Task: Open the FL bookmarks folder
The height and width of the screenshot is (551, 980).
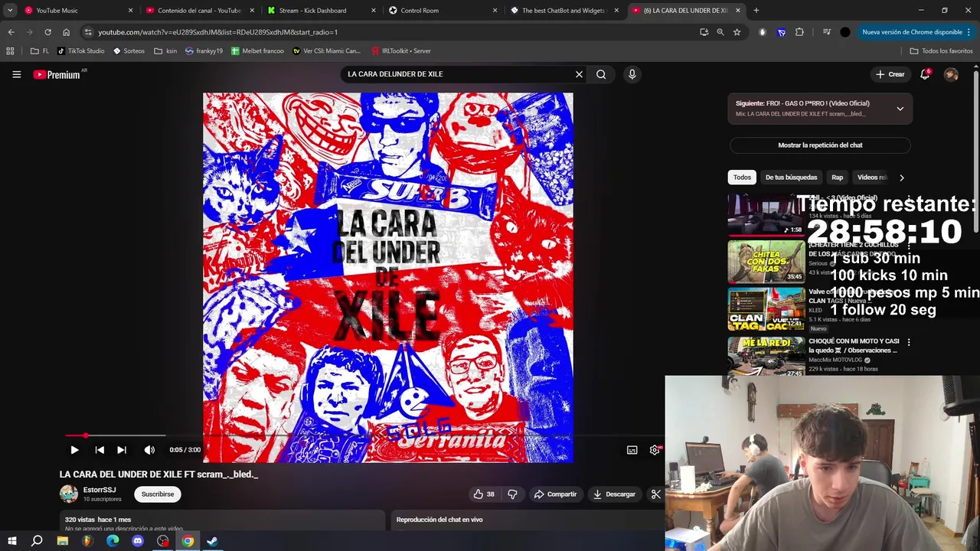Action: click(39, 51)
